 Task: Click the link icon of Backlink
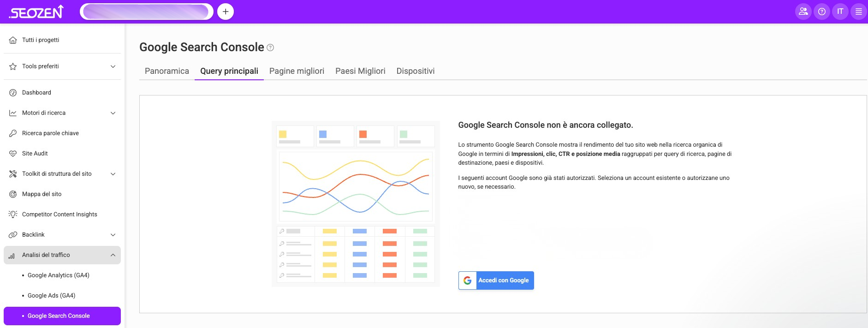[13, 235]
